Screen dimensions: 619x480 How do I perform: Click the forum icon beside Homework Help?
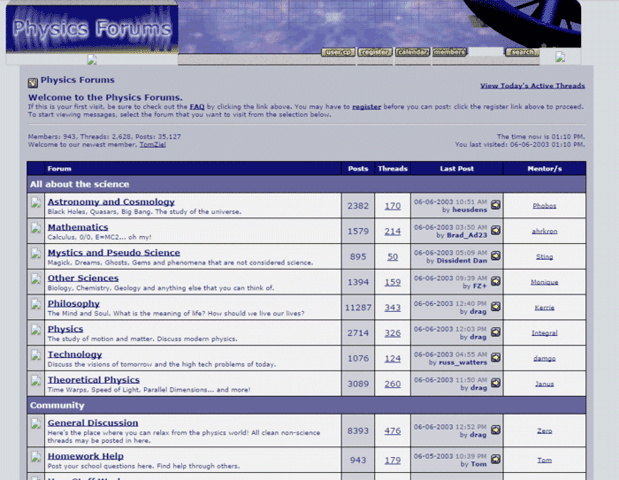[36, 458]
